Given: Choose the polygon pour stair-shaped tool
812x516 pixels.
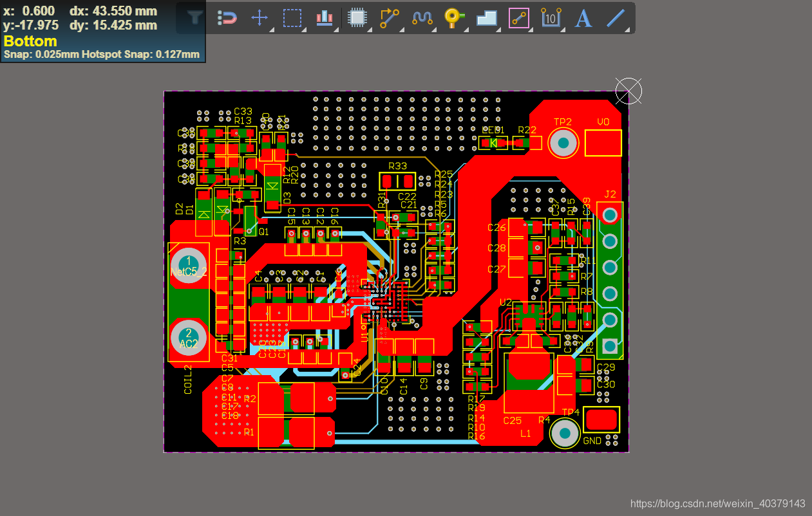Looking at the screenshot, I should pyautogui.click(x=487, y=18).
